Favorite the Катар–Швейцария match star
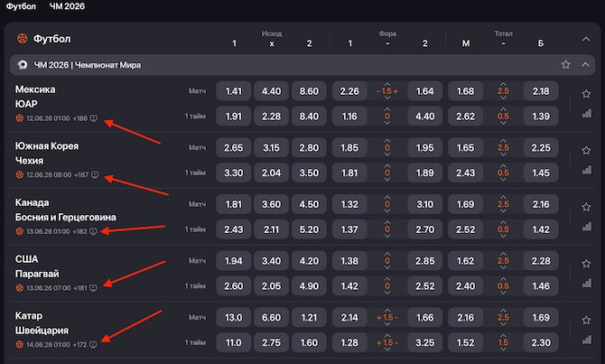Screen dimensions: 605x364 coord(586,320)
